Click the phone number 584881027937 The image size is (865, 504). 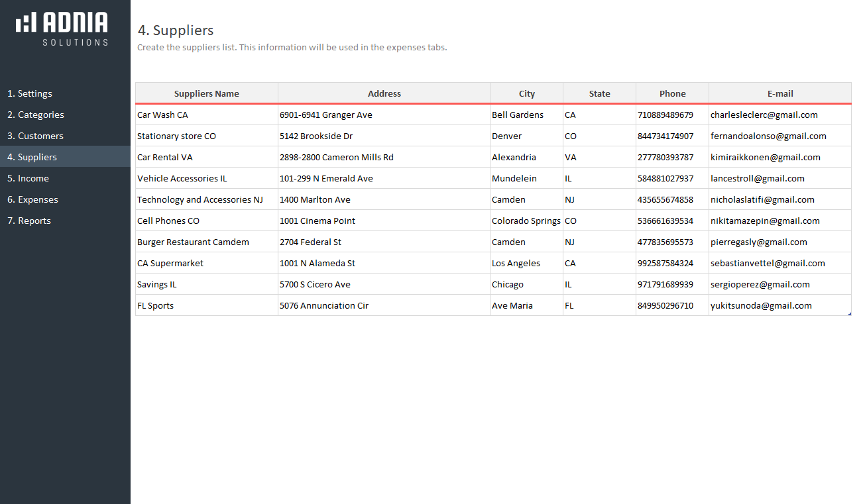pyautogui.click(x=665, y=178)
